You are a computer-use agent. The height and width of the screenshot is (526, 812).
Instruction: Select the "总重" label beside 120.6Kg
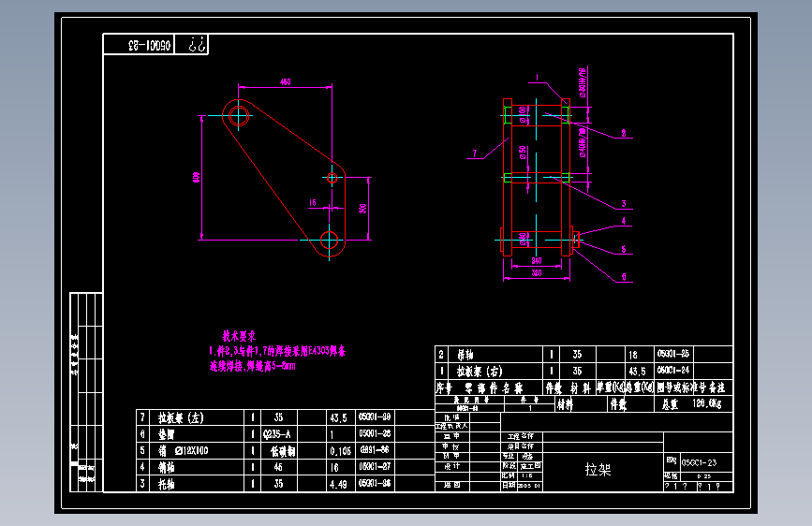click(670, 404)
